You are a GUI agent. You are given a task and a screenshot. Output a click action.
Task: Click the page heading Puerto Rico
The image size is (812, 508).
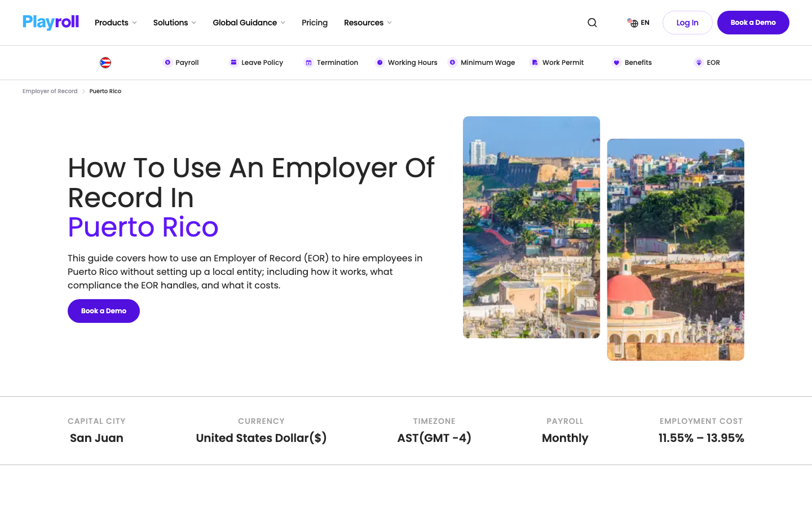[143, 227]
